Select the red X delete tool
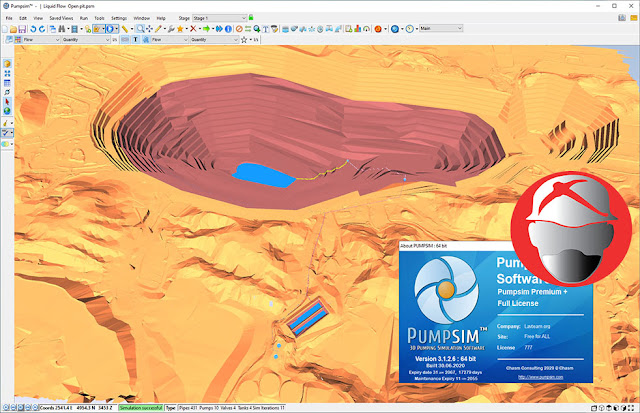The image size is (640, 413). 193,29
